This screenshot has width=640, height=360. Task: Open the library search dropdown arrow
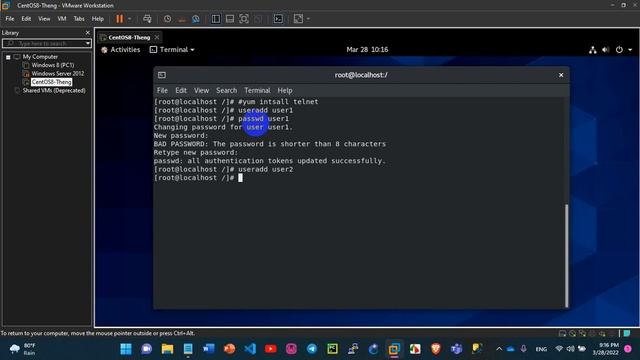click(x=88, y=43)
